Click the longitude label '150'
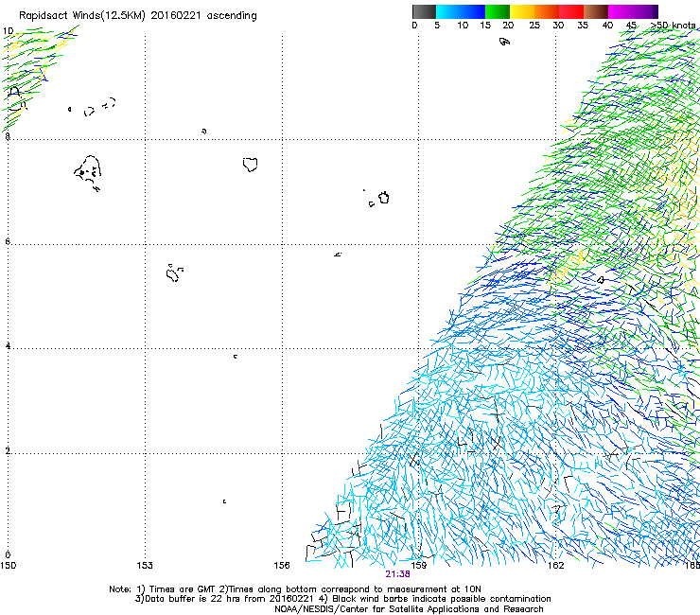 (8, 566)
